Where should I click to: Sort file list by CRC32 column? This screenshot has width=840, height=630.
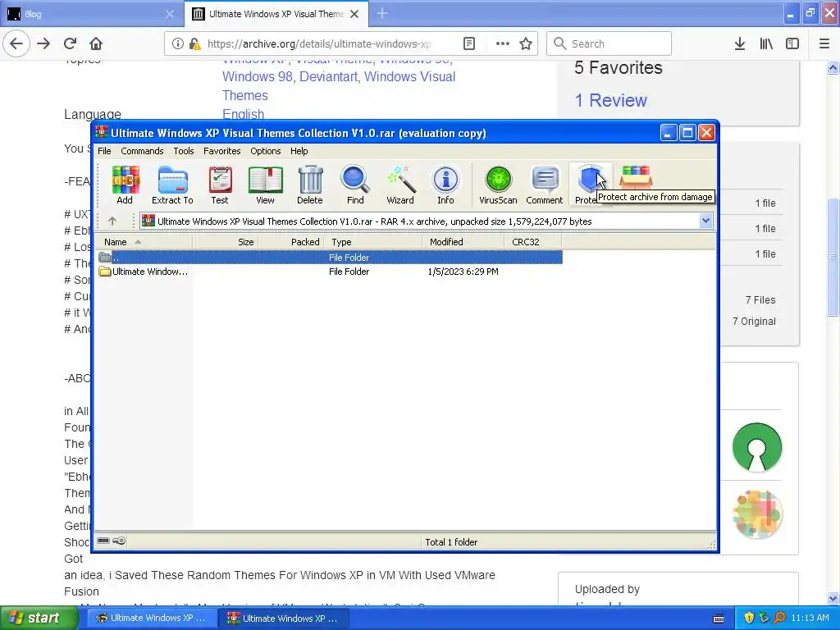[532, 242]
